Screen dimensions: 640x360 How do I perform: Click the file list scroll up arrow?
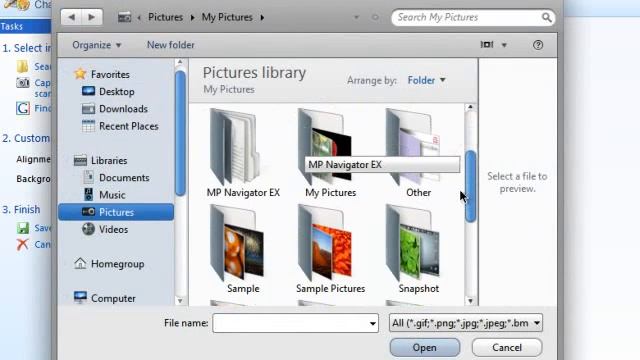(470, 107)
